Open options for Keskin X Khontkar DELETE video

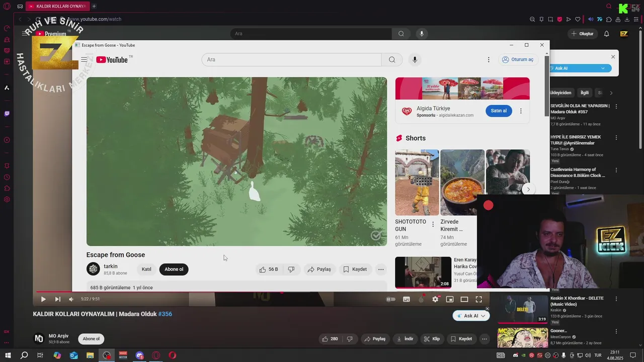(616, 299)
